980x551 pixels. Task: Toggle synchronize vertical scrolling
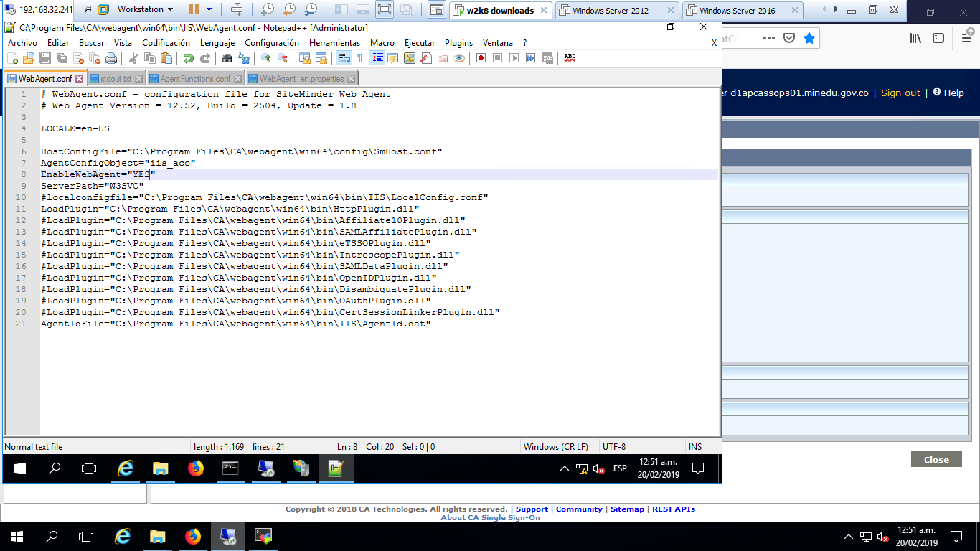(304, 58)
